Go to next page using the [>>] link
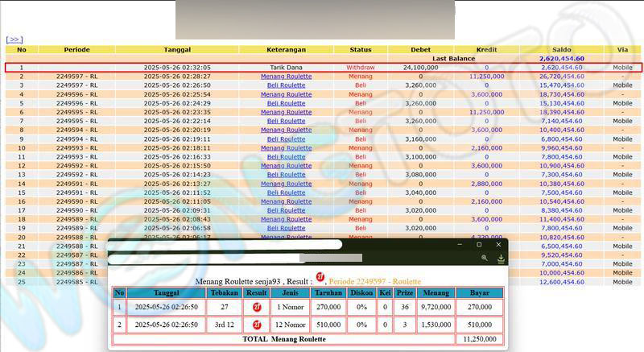644x352 pixels. pyautogui.click(x=14, y=39)
